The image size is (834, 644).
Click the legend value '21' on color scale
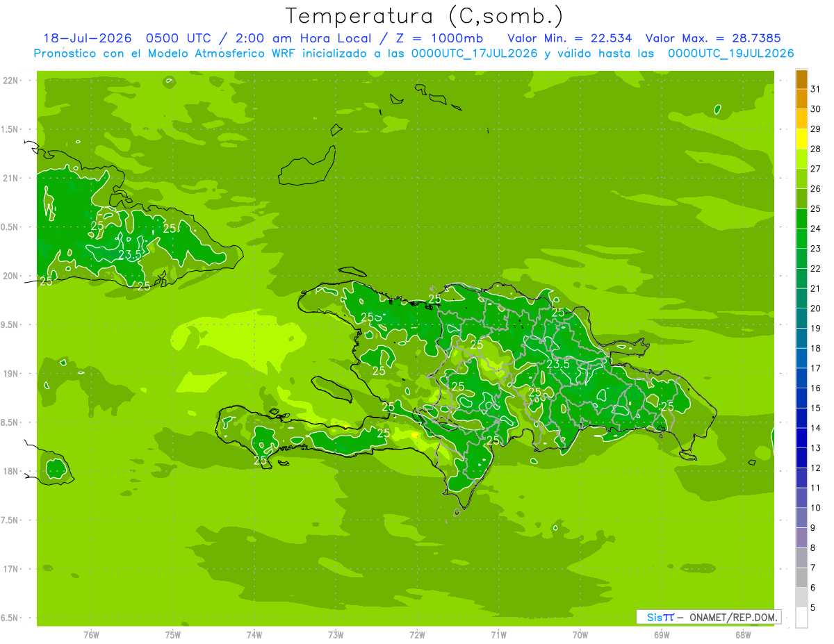[x=816, y=288]
